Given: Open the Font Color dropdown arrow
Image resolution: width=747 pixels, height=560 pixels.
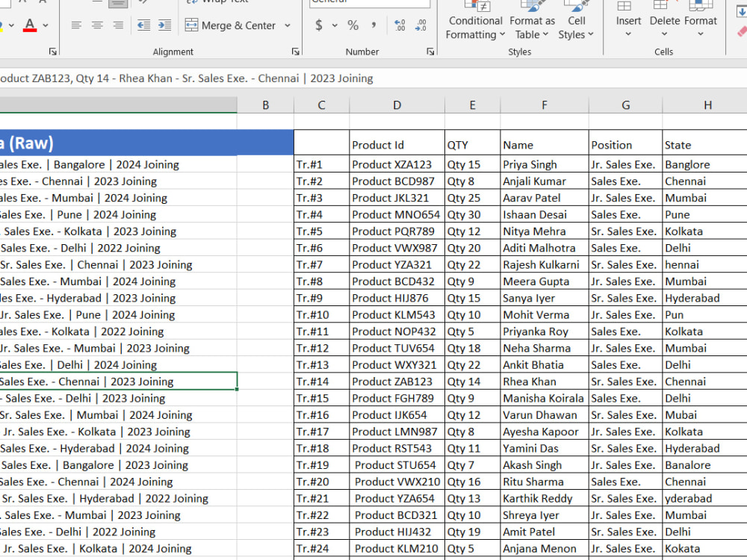Looking at the screenshot, I should coord(46,25).
